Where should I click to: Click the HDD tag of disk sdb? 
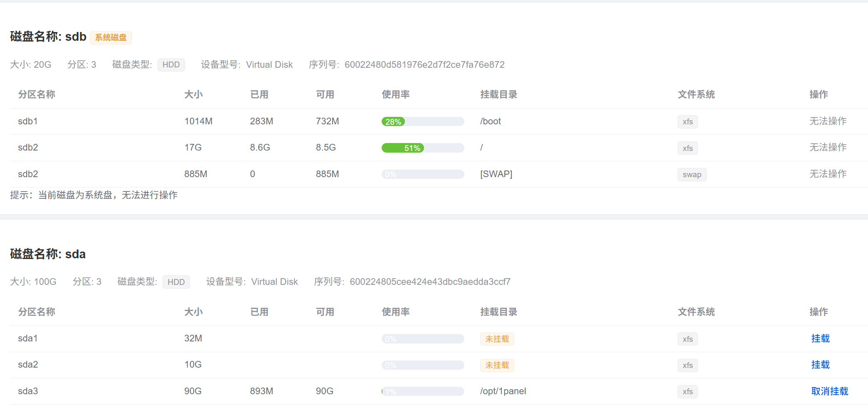pyautogui.click(x=171, y=65)
